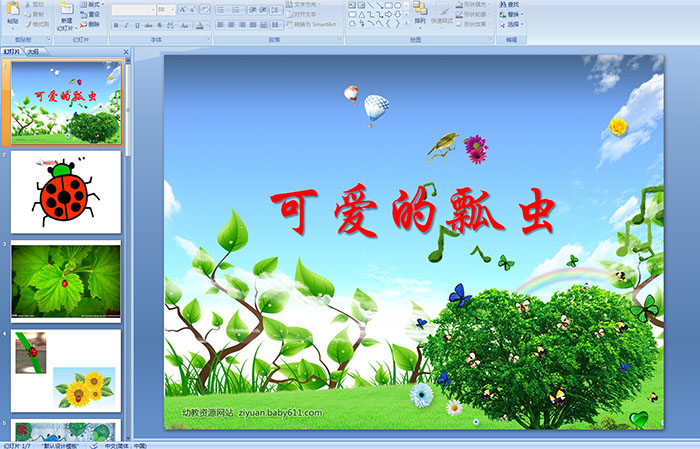Click the spell check icon in status bar
The image size is (700, 449).
click(x=95, y=445)
